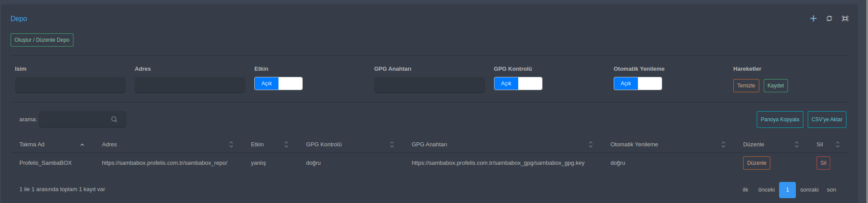Sort the table's GPG Kontrolü column
Image resolution: width=868 pixels, height=203 pixels.
[392, 145]
